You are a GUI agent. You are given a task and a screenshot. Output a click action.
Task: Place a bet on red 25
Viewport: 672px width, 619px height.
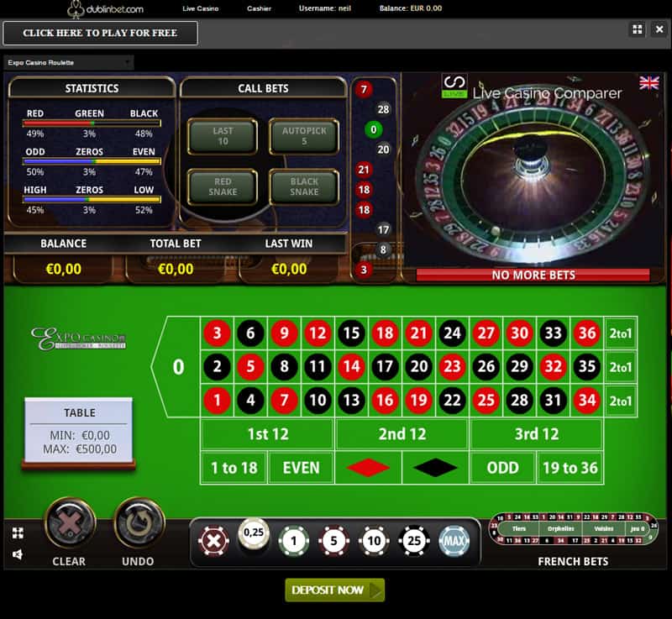coord(486,400)
